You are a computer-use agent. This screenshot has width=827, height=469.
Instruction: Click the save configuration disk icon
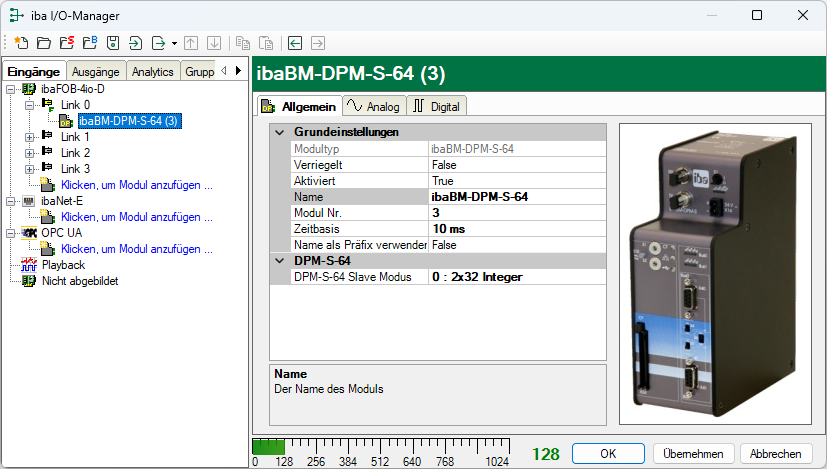pos(113,43)
